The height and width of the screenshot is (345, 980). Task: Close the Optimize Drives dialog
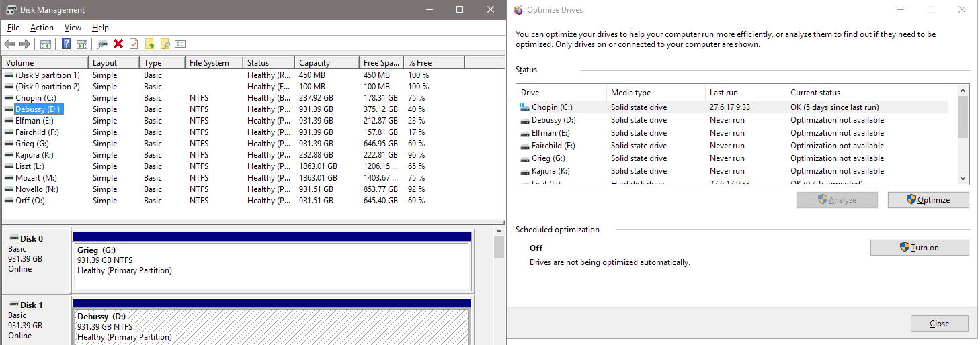tap(939, 324)
